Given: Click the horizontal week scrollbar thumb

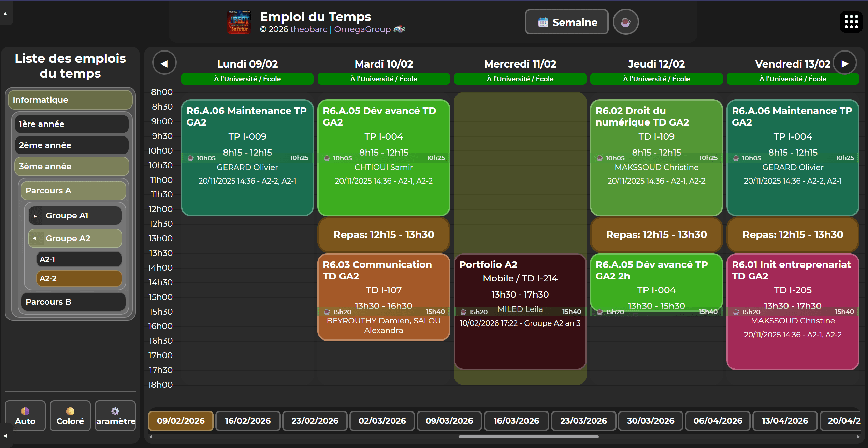Looking at the screenshot, I should [528, 437].
